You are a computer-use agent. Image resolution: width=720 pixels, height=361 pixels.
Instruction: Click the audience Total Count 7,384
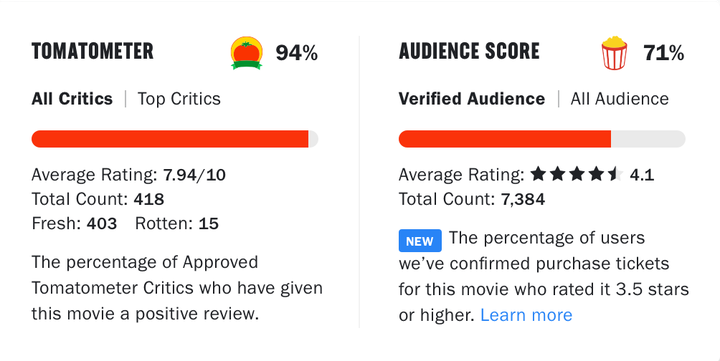[x=523, y=199]
